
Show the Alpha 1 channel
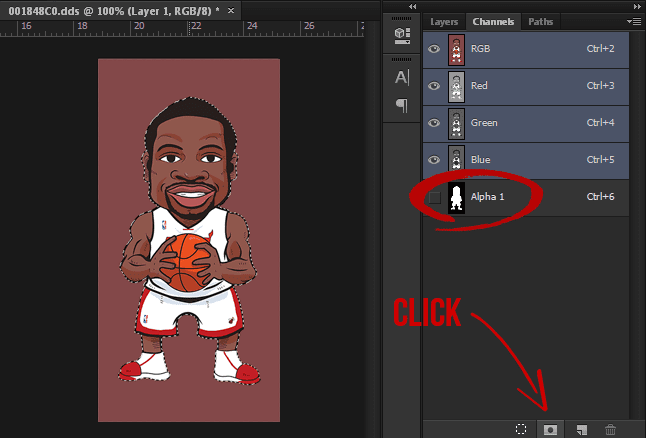435,197
